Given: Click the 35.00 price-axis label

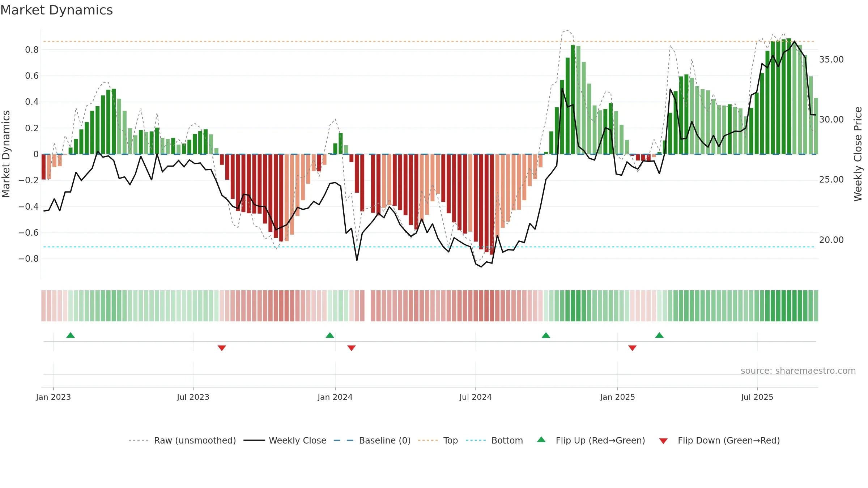Looking at the screenshot, I should click(x=831, y=60).
